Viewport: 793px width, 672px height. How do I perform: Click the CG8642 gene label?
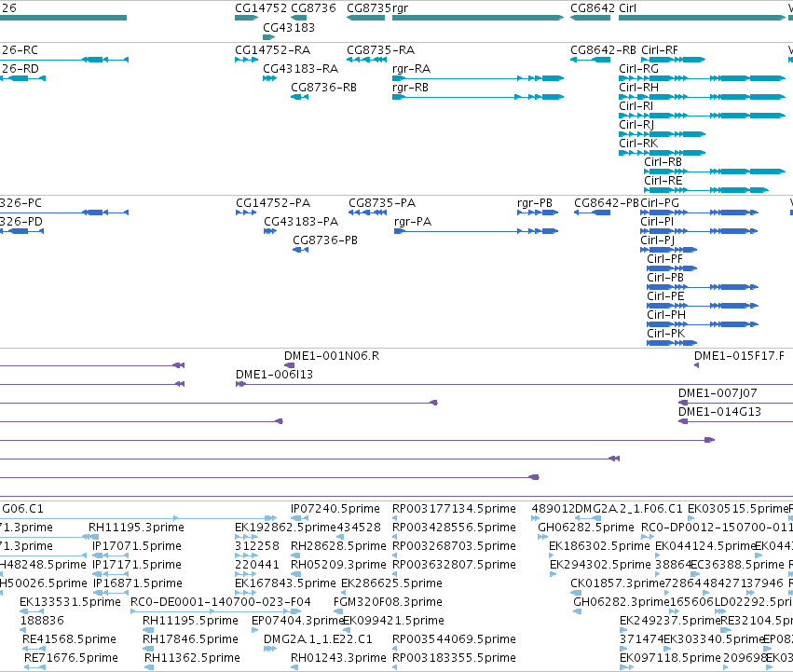(593, 8)
